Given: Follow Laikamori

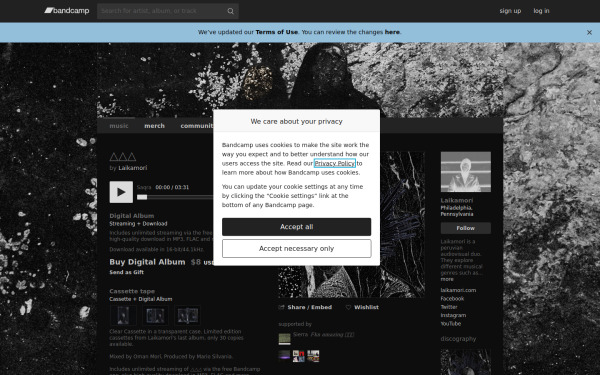Looking at the screenshot, I should (466, 228).
